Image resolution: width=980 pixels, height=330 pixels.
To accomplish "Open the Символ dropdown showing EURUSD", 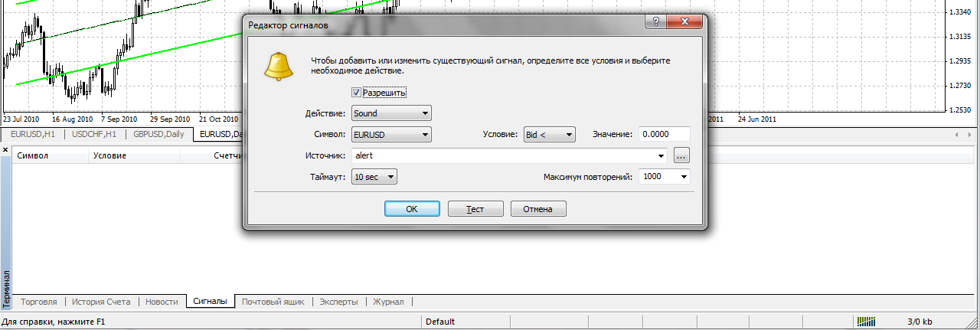I will tap(391, 135).
